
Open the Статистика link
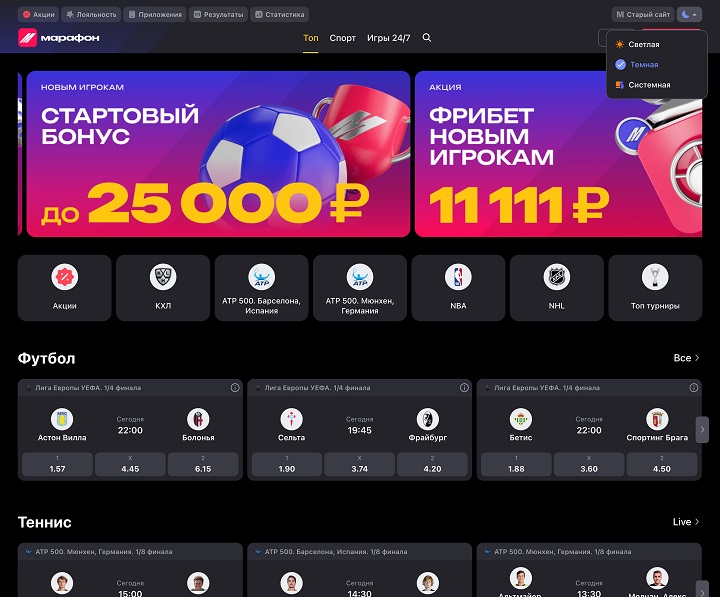[280, 15]
